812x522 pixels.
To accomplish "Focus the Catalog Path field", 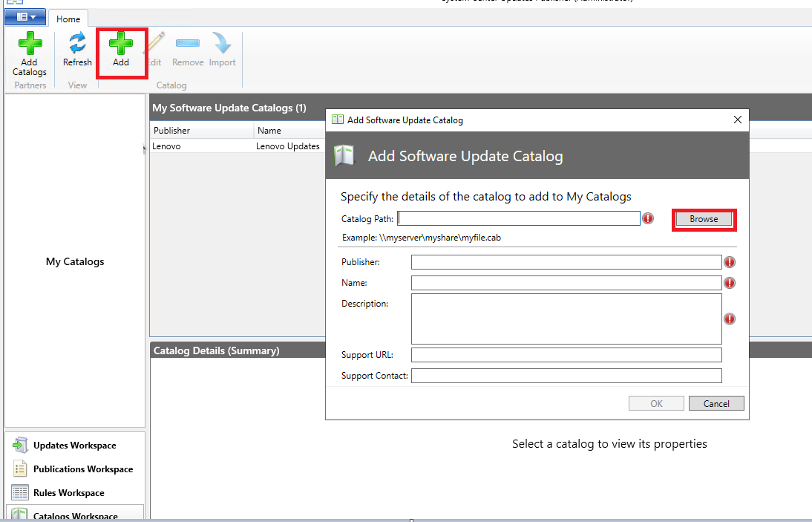I will click(x=519, y=218).
